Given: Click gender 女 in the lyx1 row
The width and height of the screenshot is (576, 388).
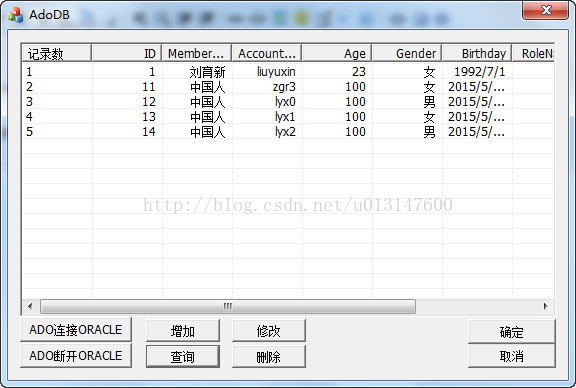Looking at the screenshot, I should 429,117.
